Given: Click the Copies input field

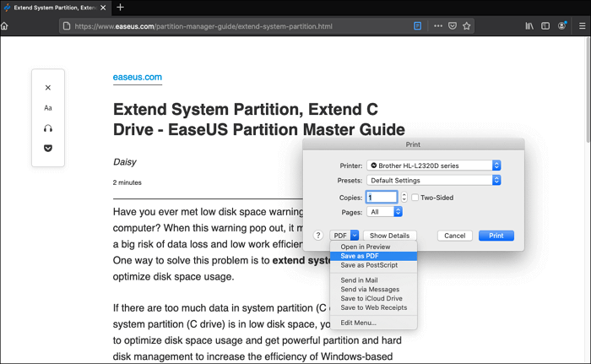Looking at the screenshot, I should pos(382,198).
